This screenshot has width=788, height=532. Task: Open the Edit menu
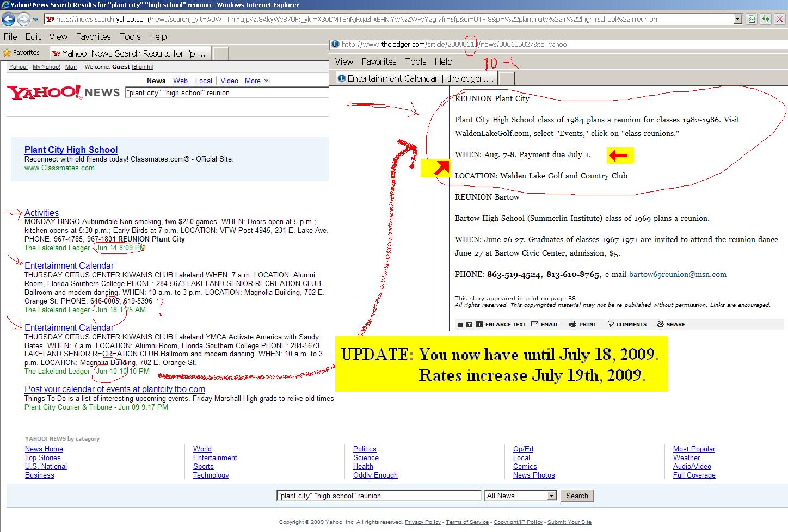click(33, 36)
